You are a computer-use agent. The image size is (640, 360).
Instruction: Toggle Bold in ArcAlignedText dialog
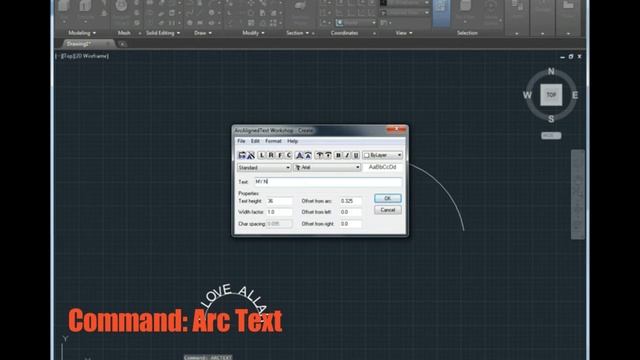click(x=338, y=155)
